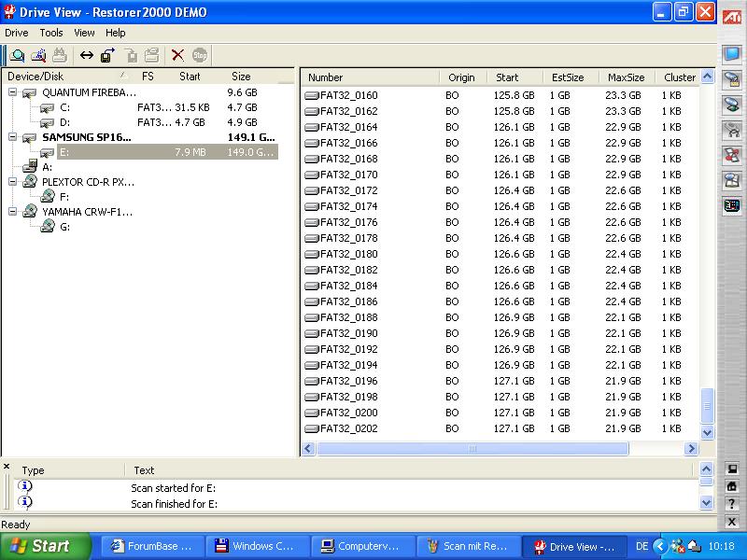Screen dimensions: 747x560
Task: Click the sidebar icon with open book
Action: [732, 180]
